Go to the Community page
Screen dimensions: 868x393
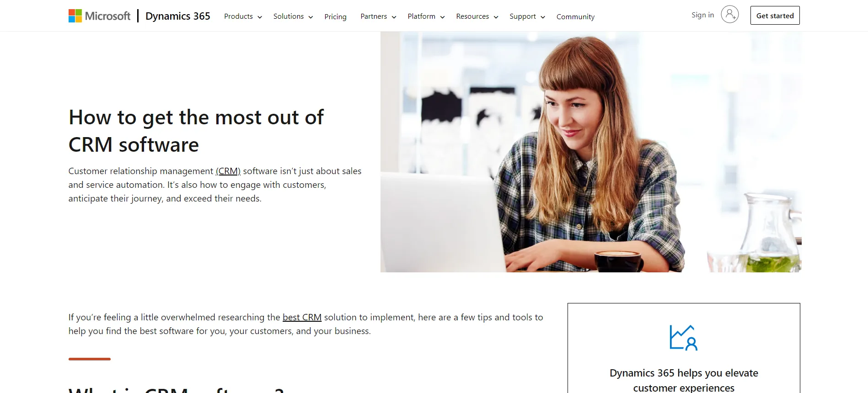(x=575, y=16)
